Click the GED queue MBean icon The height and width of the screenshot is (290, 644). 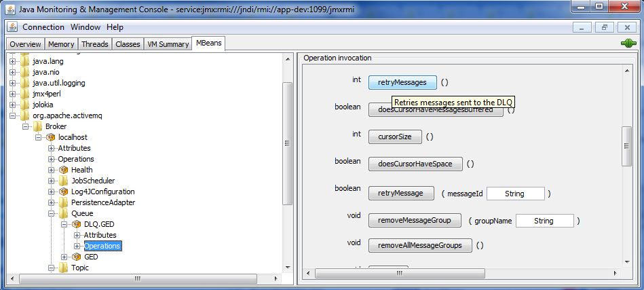pos(77,257)
